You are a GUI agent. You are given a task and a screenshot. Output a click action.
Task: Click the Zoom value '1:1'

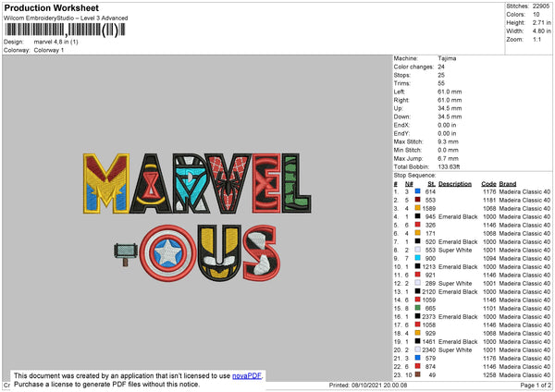click(536, 39)
